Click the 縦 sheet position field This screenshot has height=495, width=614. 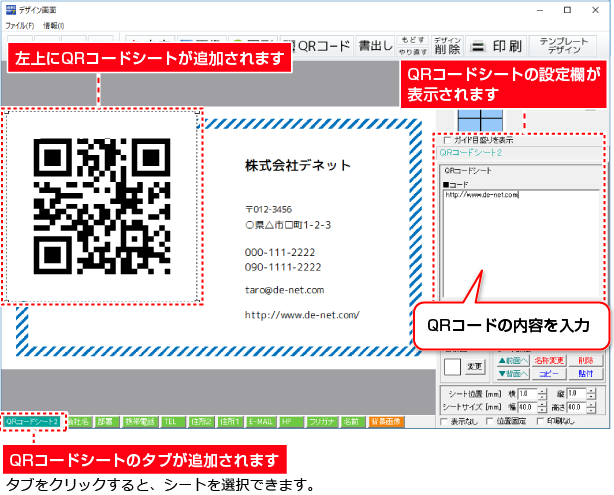(576, 394)
